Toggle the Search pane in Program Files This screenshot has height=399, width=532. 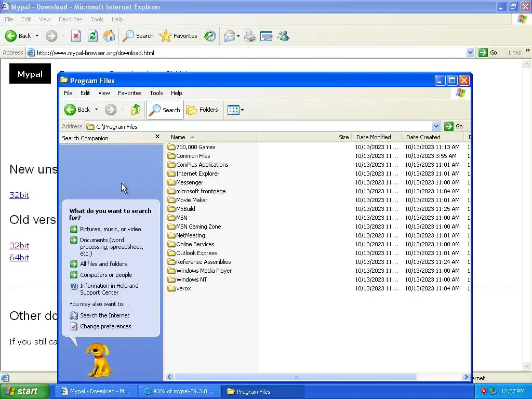[165, 110]
